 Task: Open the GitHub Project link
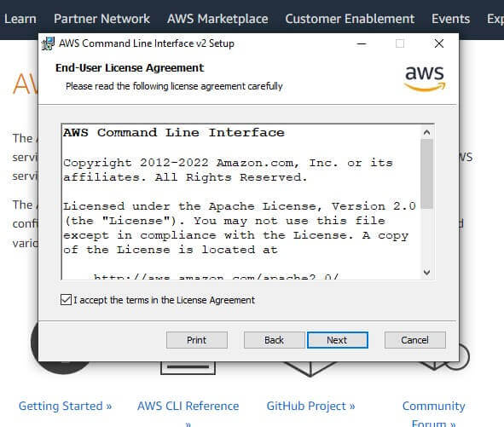[310, 406]
